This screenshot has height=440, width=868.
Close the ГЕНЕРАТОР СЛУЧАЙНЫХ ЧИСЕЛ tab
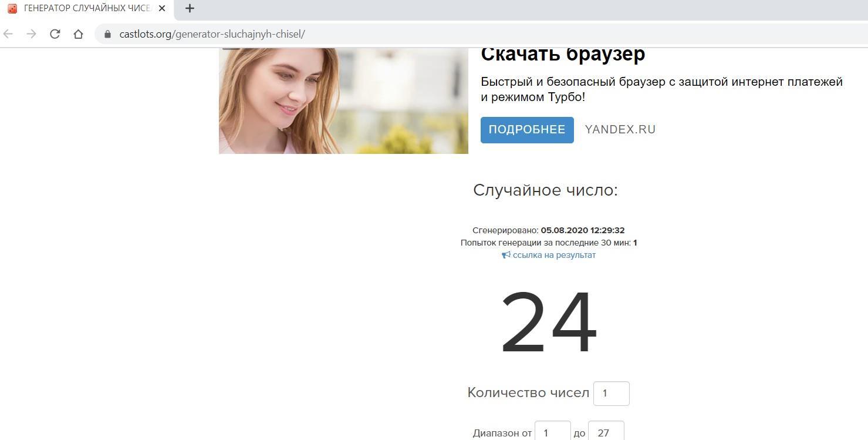(x=163, y=8)
